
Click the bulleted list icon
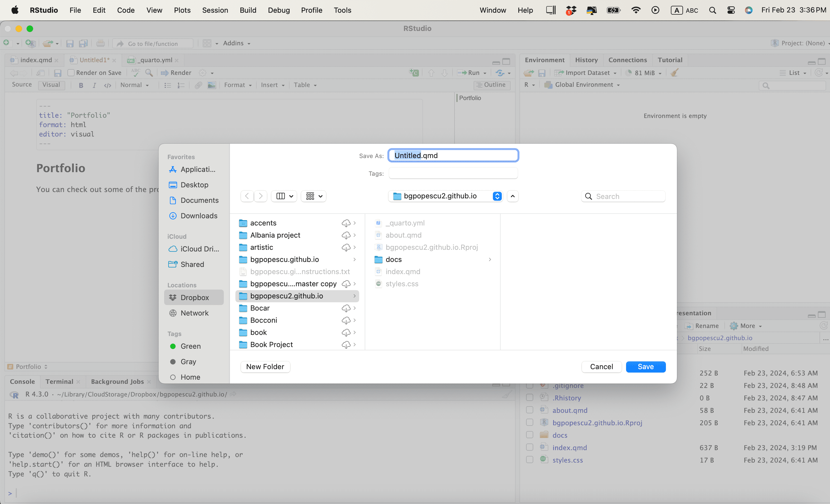point(167,85)
